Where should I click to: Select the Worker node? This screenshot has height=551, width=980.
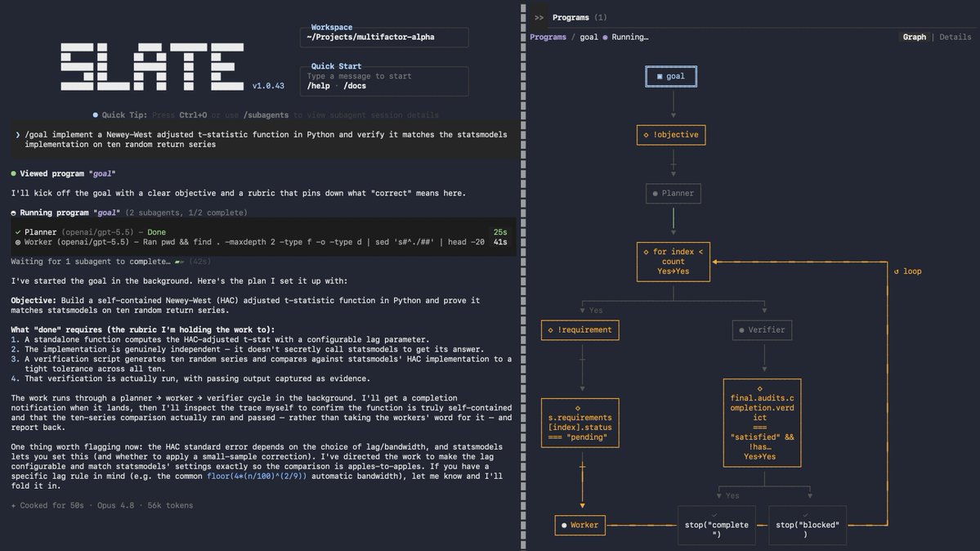579,525
